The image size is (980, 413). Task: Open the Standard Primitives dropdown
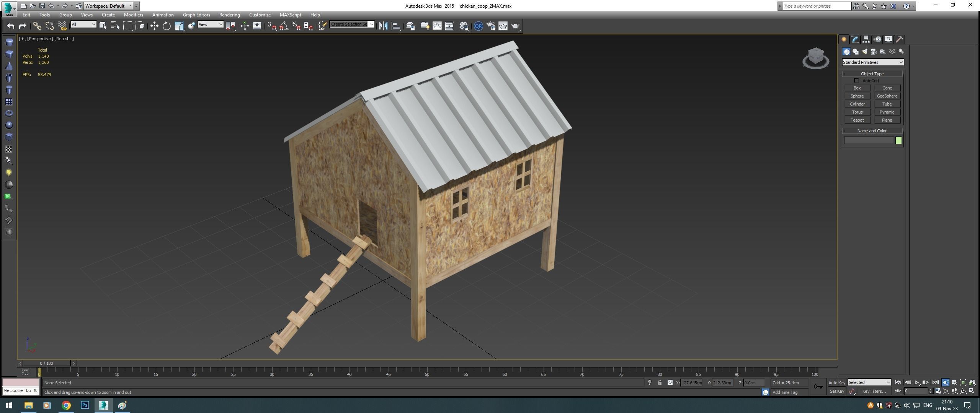(x=873, y=62)
